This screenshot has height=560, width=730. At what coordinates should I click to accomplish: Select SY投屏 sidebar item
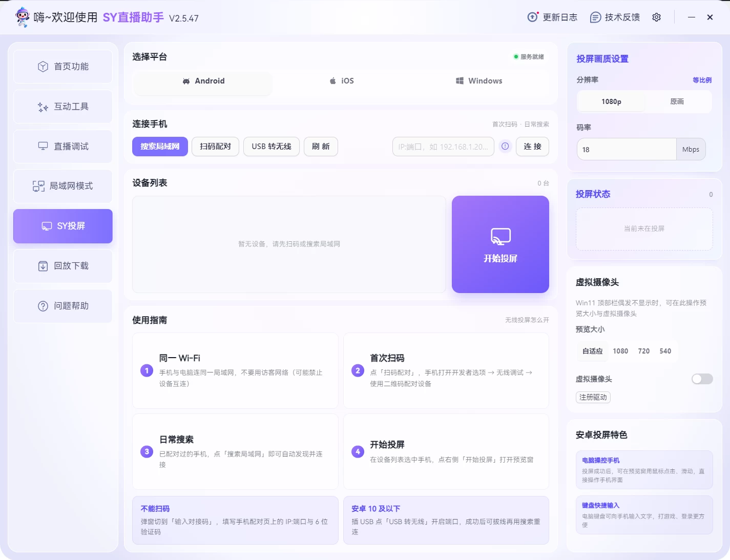click(63, 226)
